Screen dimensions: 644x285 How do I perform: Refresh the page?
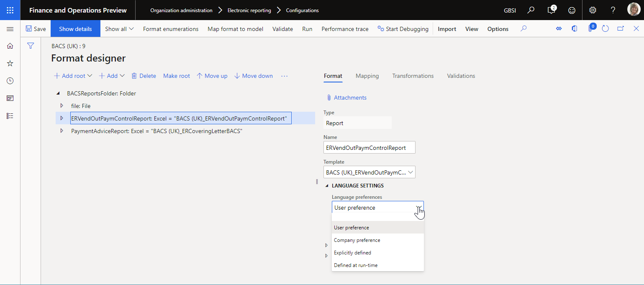pyautogui.click(x=605, y=28)
